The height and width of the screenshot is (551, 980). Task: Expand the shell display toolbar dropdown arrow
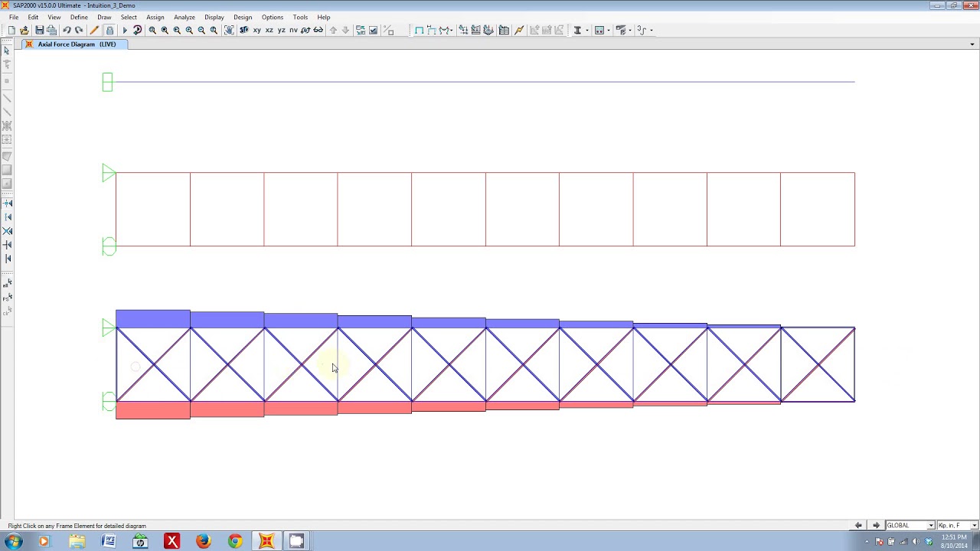(x=630, y=31)
